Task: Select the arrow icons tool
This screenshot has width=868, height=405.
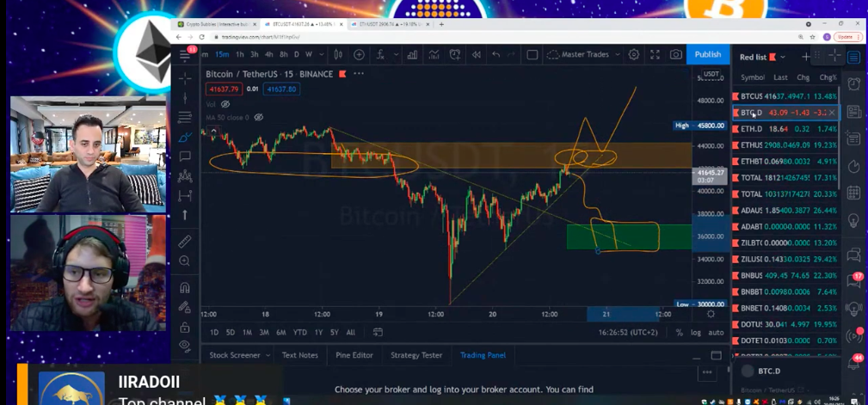Action: click(185, 215)
